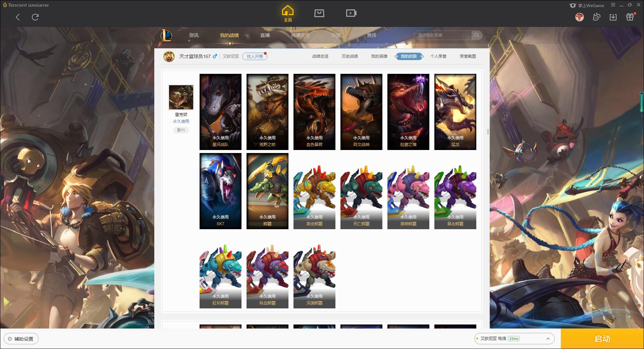Click the 雷克顿 champion portrait
The width and height of the screenshot is (644, 349).
(181, 97)
